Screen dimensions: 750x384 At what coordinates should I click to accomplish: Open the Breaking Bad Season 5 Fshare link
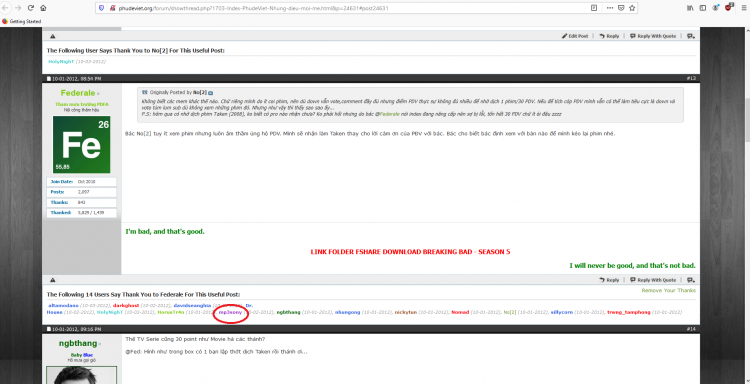coord(410,252)
